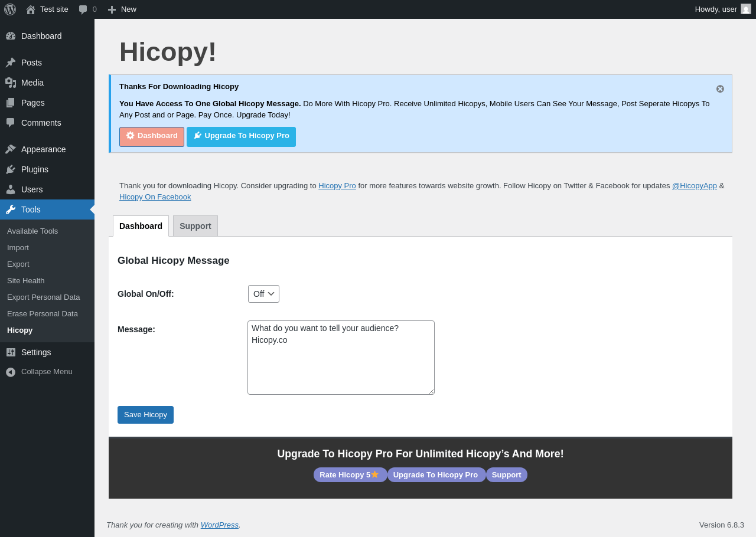This screenshot has width=756, height=537.
Task: Switch to the Support tab
Action: point(195,226)
